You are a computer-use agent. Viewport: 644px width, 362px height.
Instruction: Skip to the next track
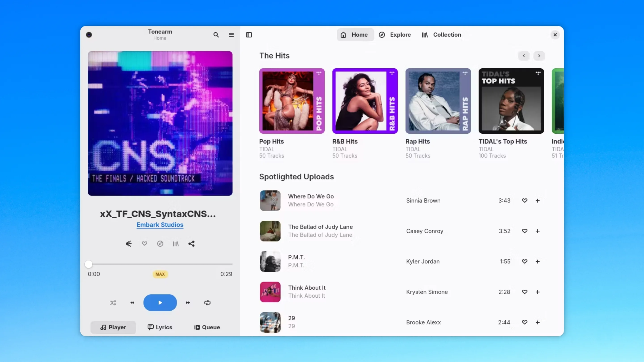188,303
